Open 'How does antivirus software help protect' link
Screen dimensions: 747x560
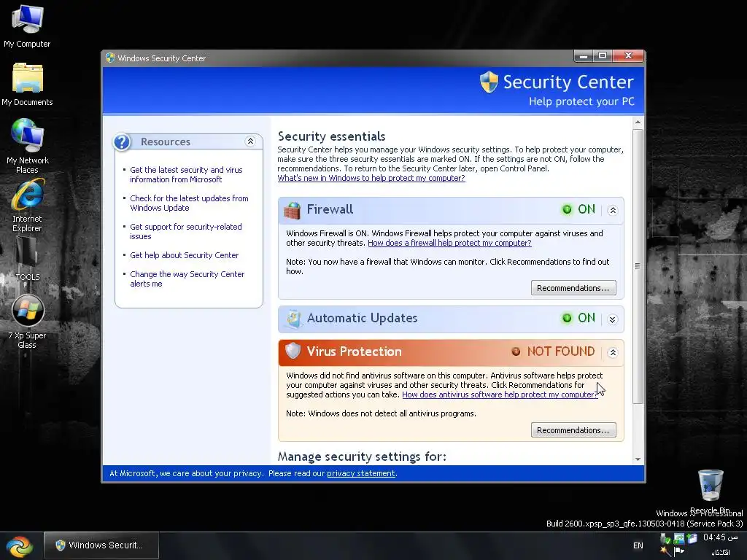(x=500, y=394)
